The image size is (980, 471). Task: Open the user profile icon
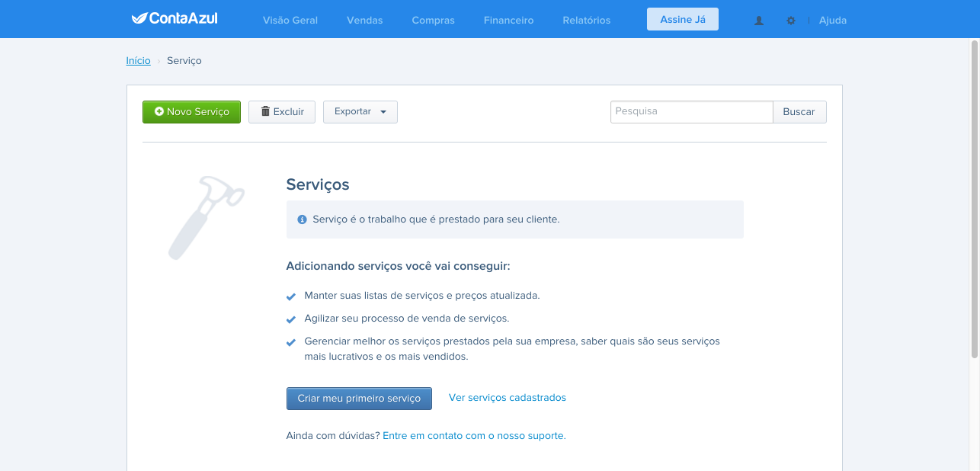[759, 21]
